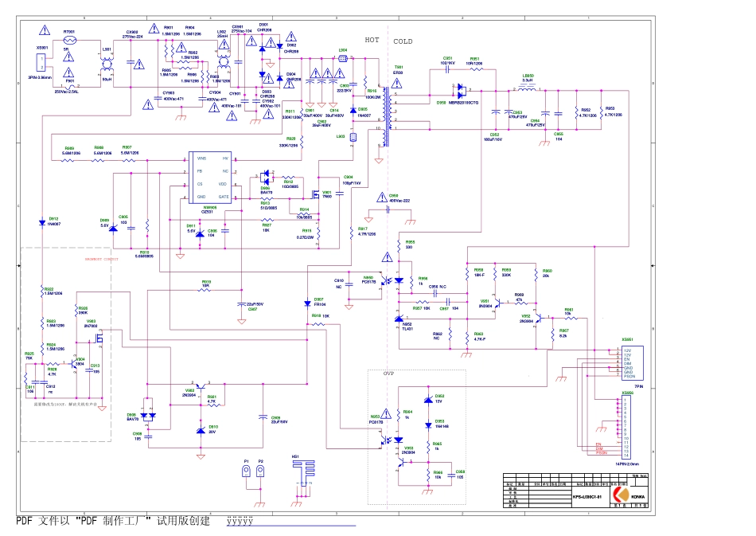756x536 pixels.
Task: Click the P1 mounting hole symbol
Action: (x=247, y=471)
